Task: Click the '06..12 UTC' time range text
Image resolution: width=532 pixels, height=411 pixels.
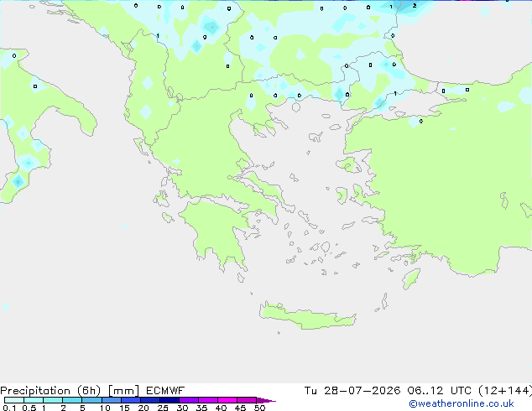Action: [440, 391]
